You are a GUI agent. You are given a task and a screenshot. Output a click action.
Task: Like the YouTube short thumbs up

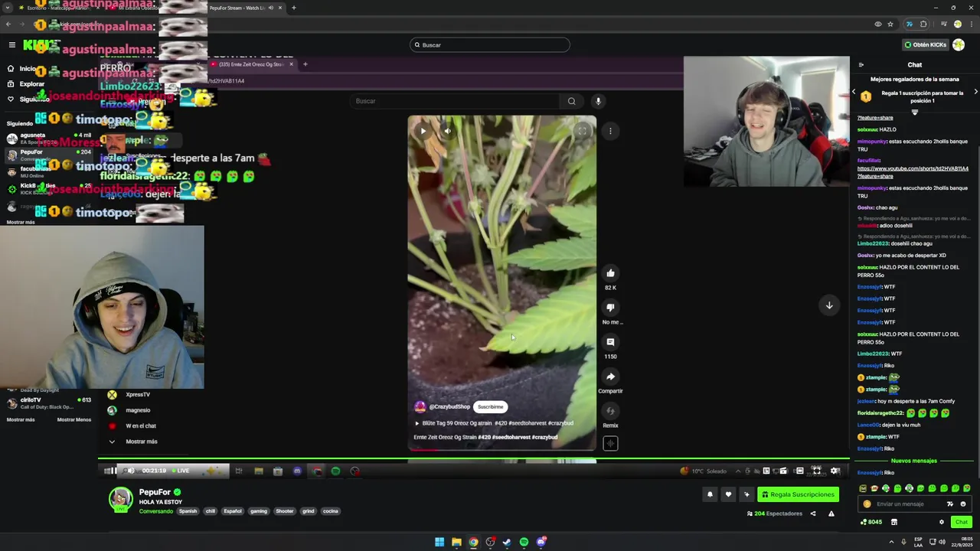[610, 273]
